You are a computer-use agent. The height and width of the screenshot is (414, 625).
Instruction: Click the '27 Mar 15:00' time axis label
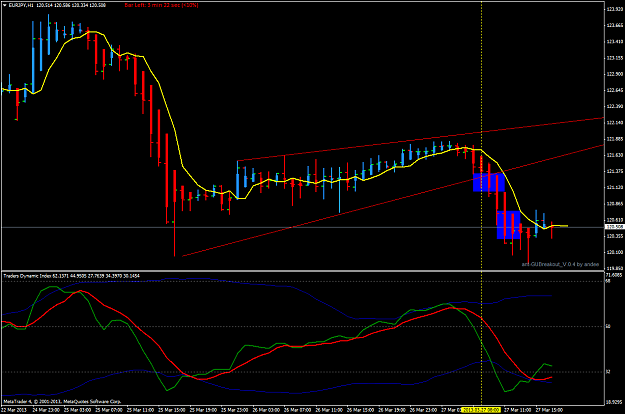(549, 410)
